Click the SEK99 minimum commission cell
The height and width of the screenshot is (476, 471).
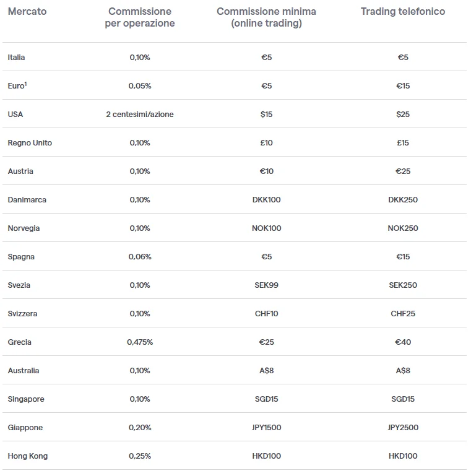[267, 285]
